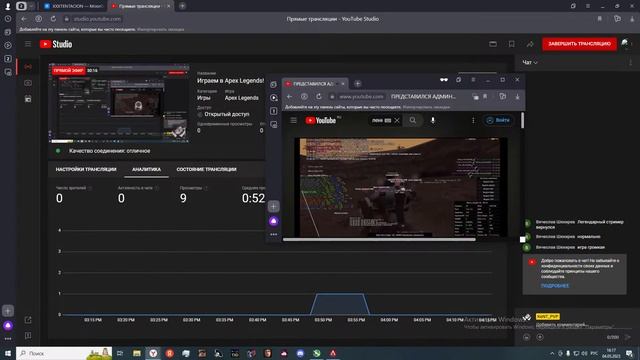
Task: Open the chat three-dots options menu
Action: click(x=631, y=62)
